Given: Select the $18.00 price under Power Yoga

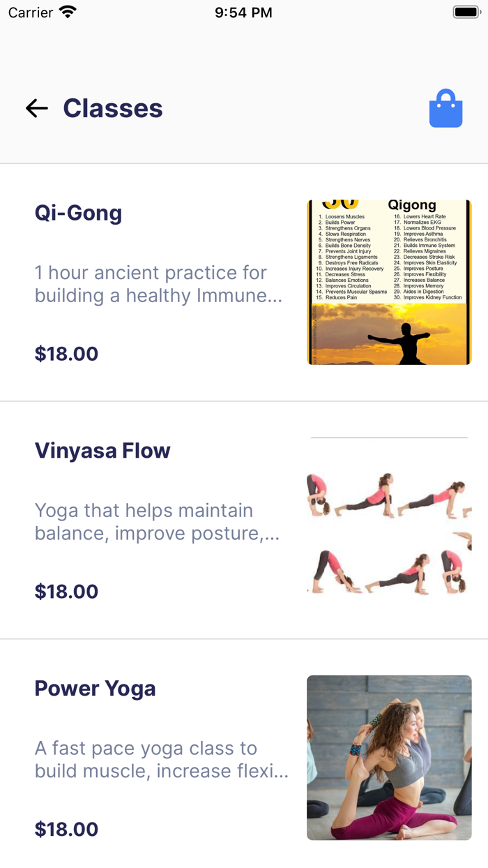Looking at the screenshot, I should tap(66, 829).
